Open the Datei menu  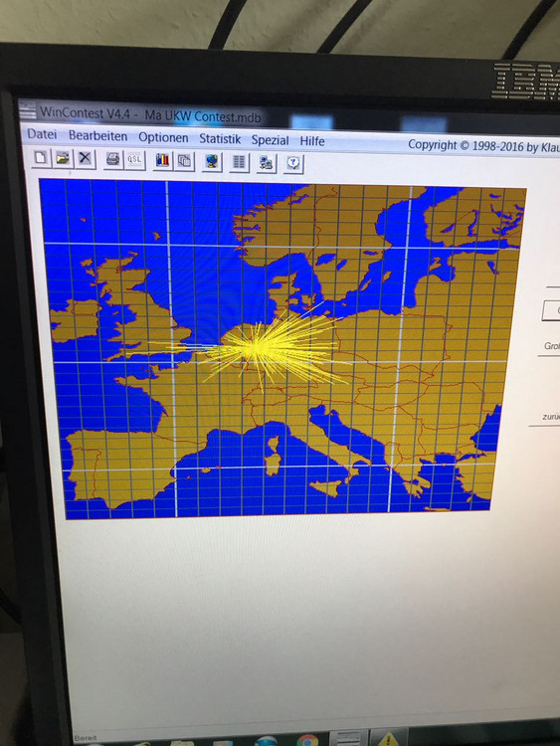pos(42,134)
